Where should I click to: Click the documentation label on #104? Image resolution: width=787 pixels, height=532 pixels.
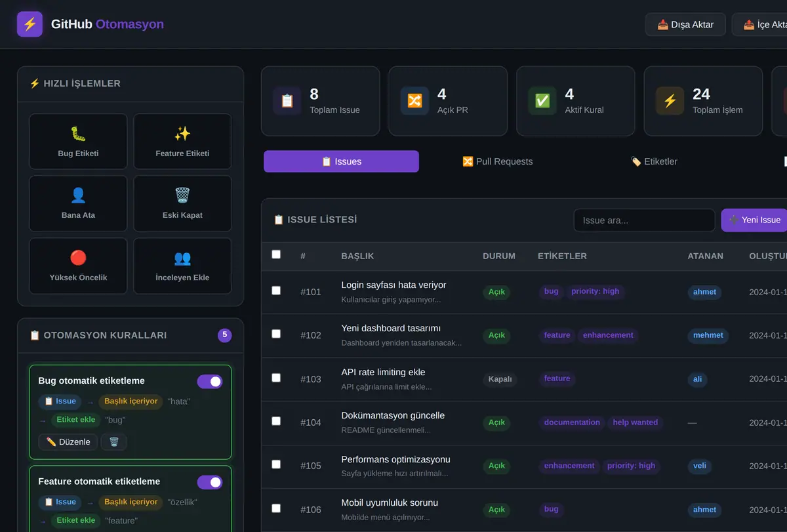pyautogui.click(x=572, y=422)
